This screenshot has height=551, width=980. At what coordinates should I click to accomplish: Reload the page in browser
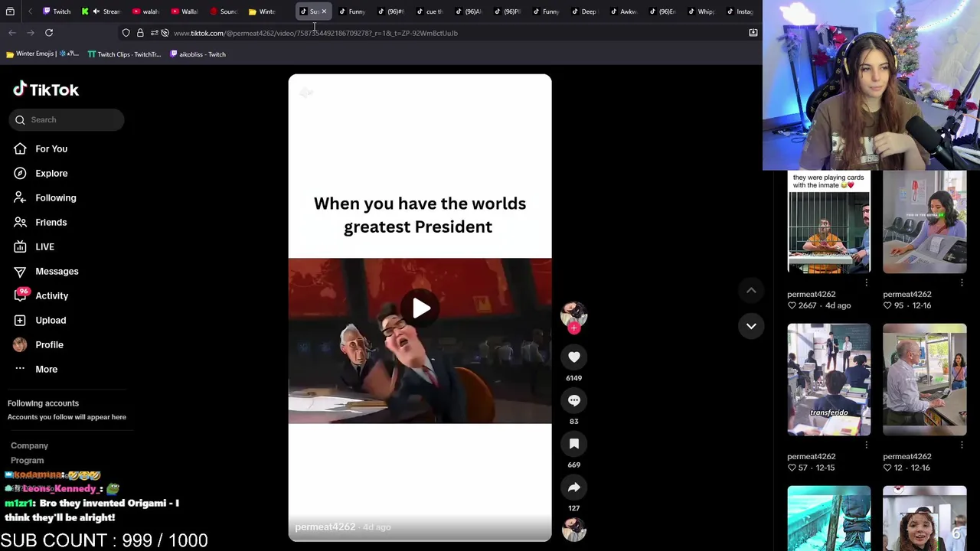[49, 33]
